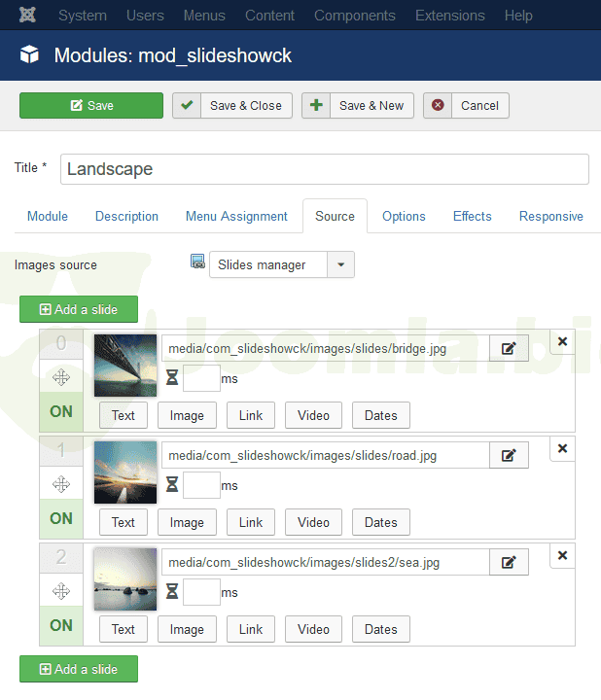Toggle ON state of bridge slide
This screenshot has width=601, height=700.
pos(61,411)
